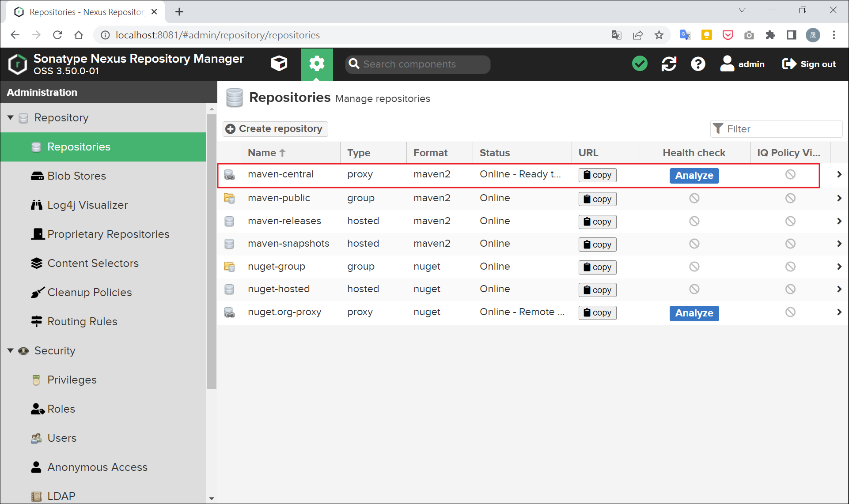Image resolution: width=849 pixels, height=504 pixels.
Task: Click inside the Filter field
Action: point(777,128)
